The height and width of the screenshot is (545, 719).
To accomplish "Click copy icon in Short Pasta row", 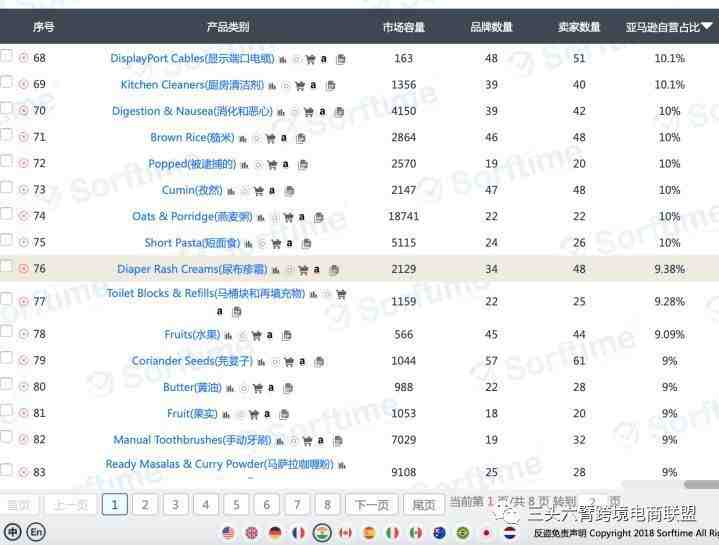I will [307, 243].
